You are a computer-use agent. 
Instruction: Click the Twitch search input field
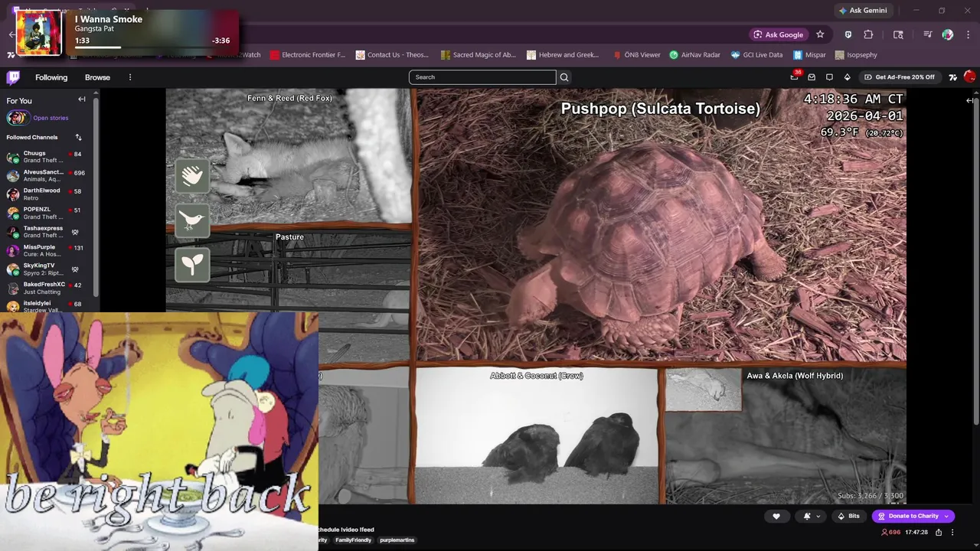482,77
